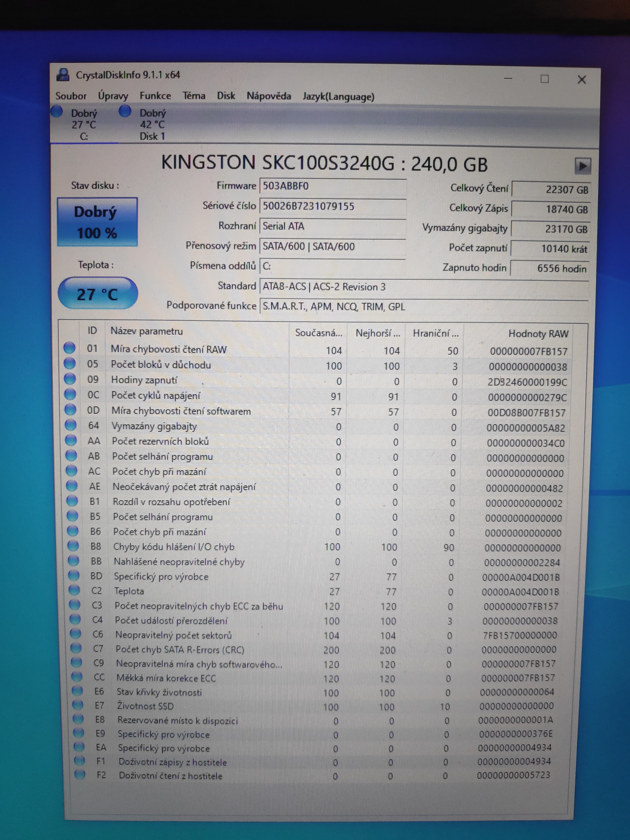Click the Název parametru column header

coord(147,331)
